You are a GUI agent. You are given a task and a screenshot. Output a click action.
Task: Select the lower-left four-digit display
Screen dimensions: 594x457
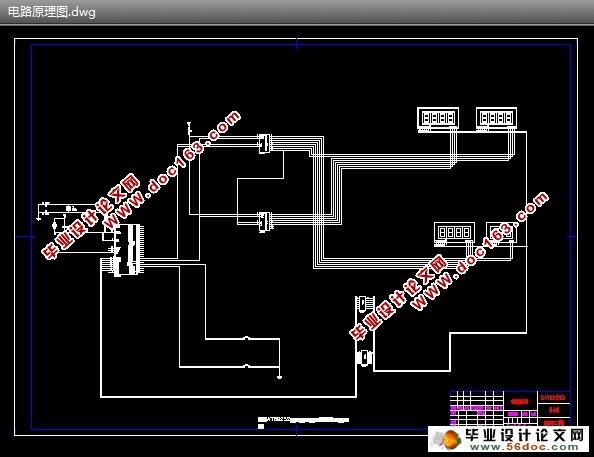454,233
